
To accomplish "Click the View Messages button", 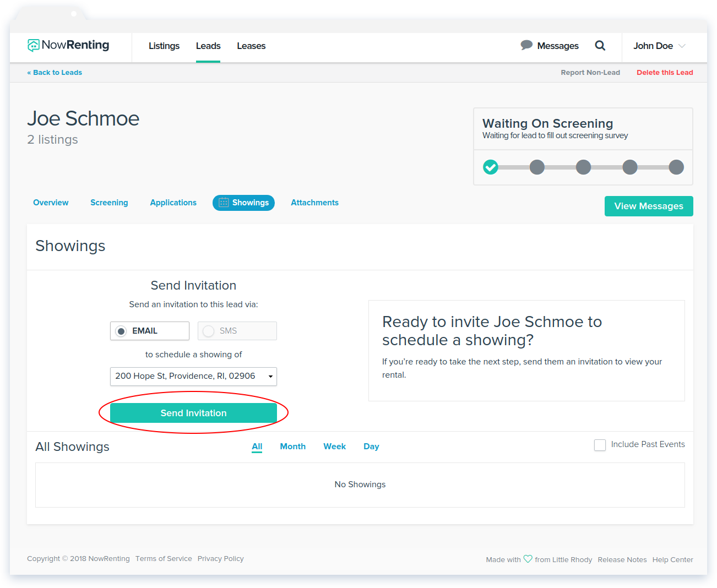I will click(x=649, y=206).
